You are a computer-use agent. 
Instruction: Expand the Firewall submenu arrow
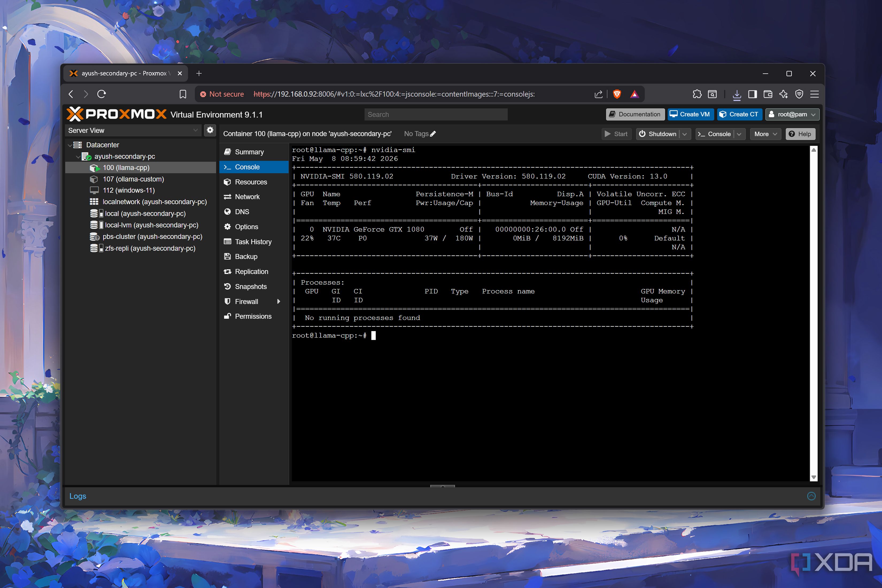coord(278,301)
